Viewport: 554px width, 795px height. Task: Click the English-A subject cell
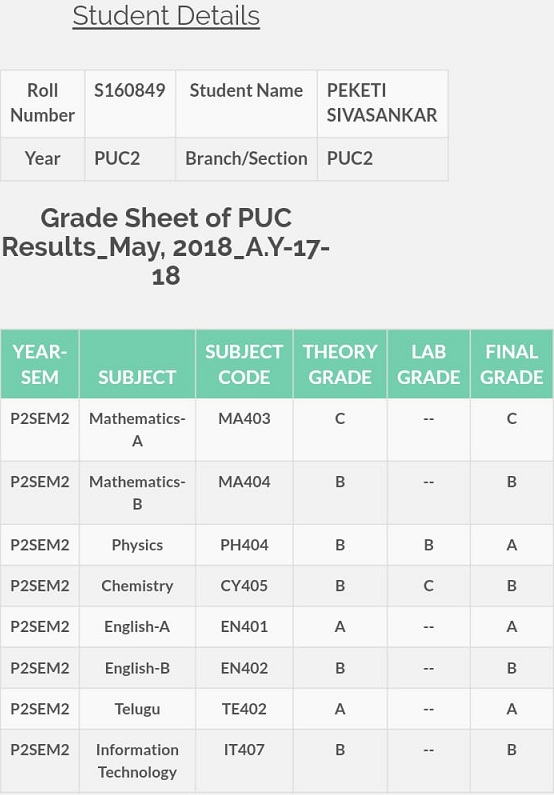137,627
